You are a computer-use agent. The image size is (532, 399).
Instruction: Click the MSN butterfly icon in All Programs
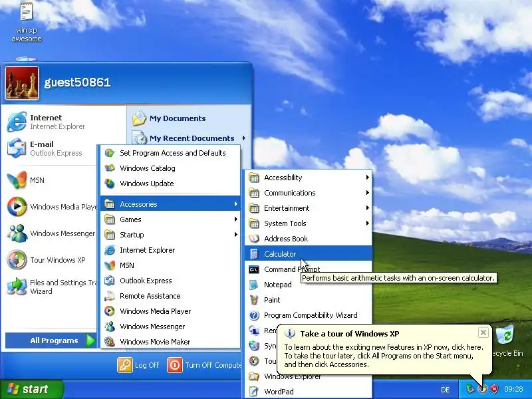(x=109, y=265)
